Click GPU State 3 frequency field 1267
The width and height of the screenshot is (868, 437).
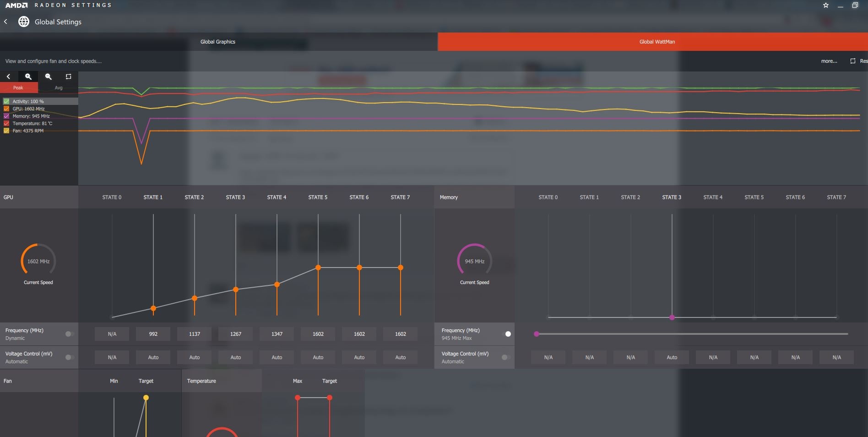236,334
